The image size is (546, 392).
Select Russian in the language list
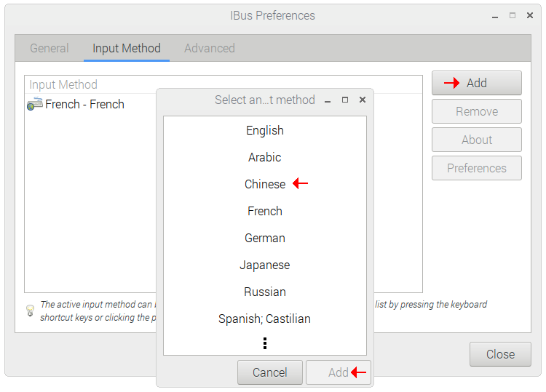tap(265, 292)
